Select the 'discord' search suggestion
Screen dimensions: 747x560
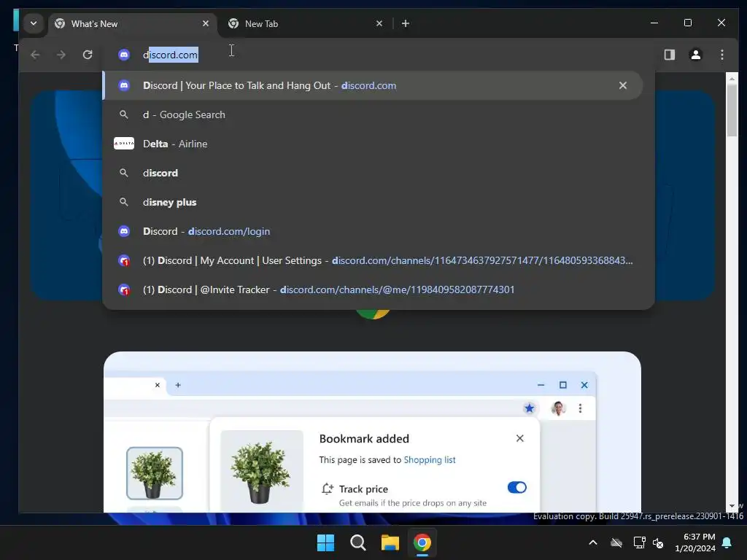[x=373, y=173]
